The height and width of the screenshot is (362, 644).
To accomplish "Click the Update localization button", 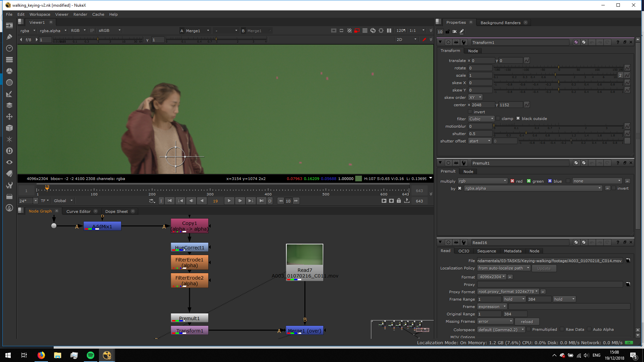I will (544, 268).
